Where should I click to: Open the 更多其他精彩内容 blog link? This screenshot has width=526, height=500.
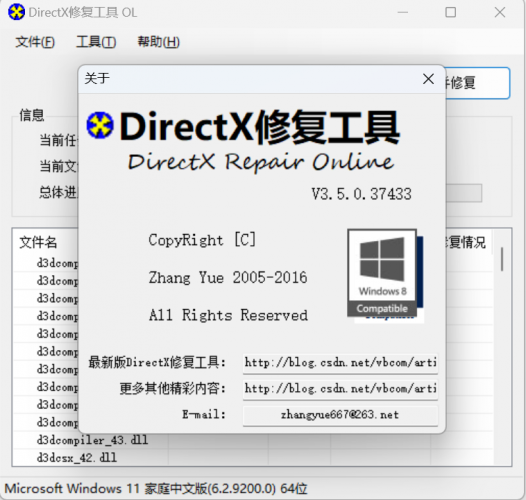[x=340, y=389]
